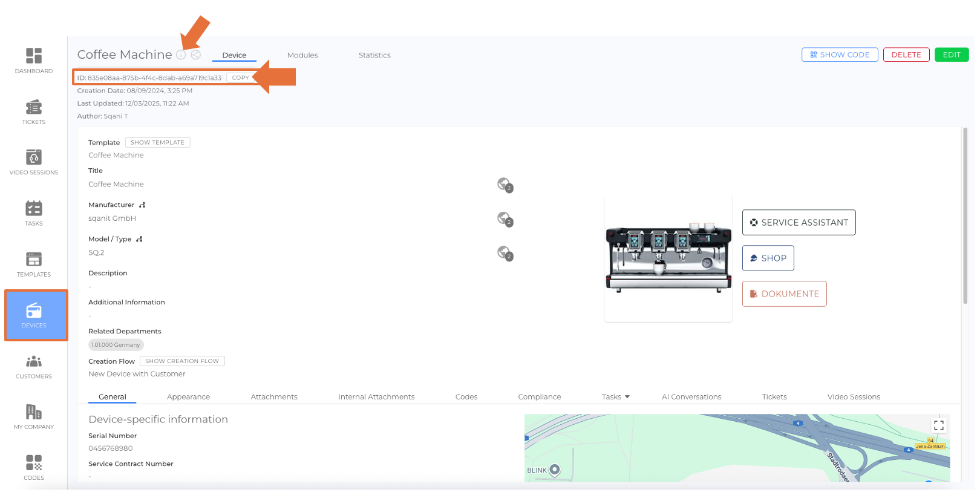Open the Dashboard sidebar icon

pos(34,61)
